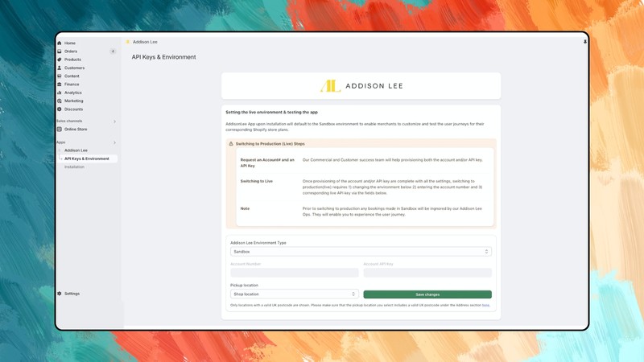The width and height of the screenshot is (644, 362).
Task: Click the 'Note' row label
Action: point(245,208)
